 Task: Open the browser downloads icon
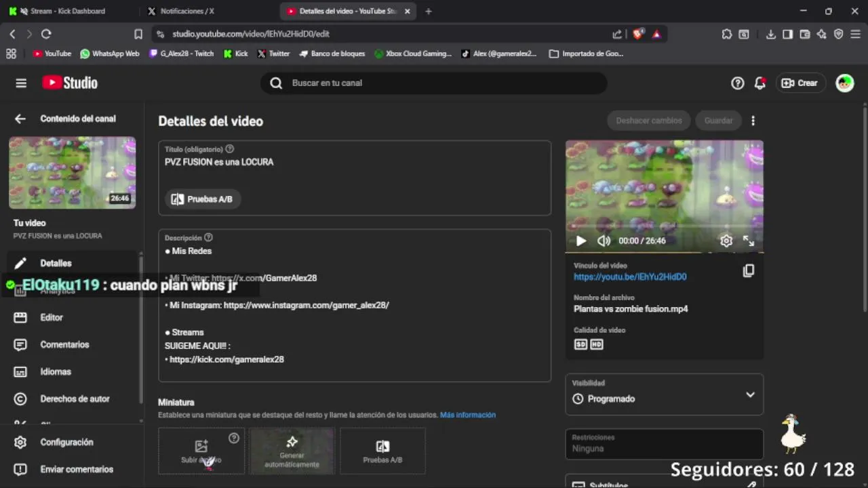tap(771, 34)
